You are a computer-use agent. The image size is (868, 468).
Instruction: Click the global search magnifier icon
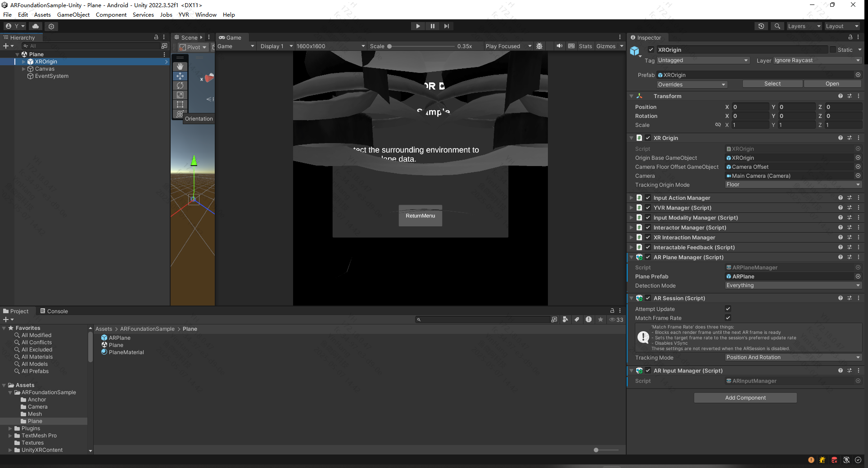(777, 26)
